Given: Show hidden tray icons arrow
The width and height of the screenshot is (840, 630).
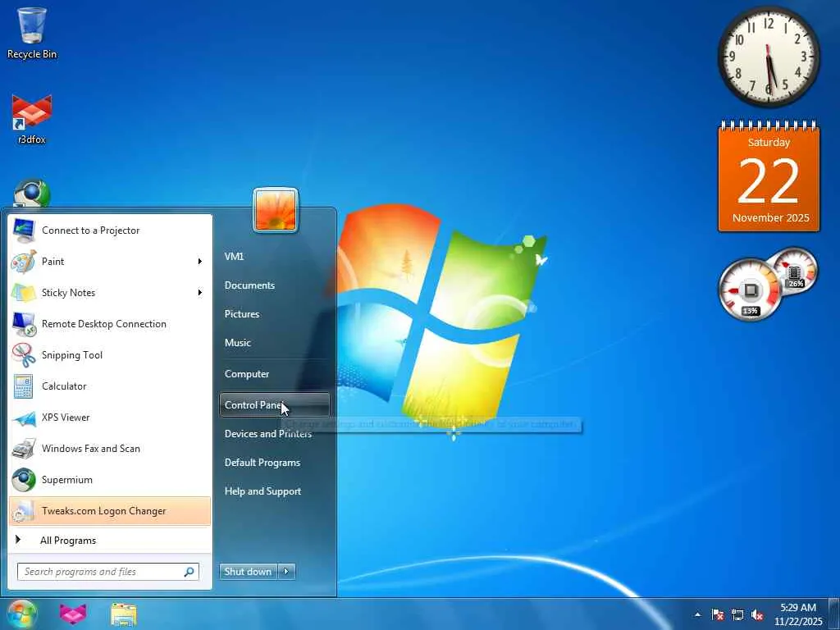Looking at the screenshot, I should click(697, 614).
